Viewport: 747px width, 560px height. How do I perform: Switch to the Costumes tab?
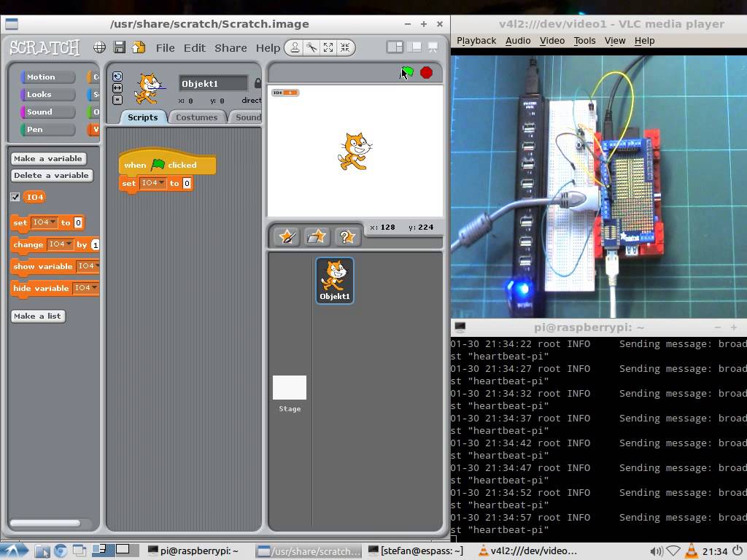pos(197,117)
